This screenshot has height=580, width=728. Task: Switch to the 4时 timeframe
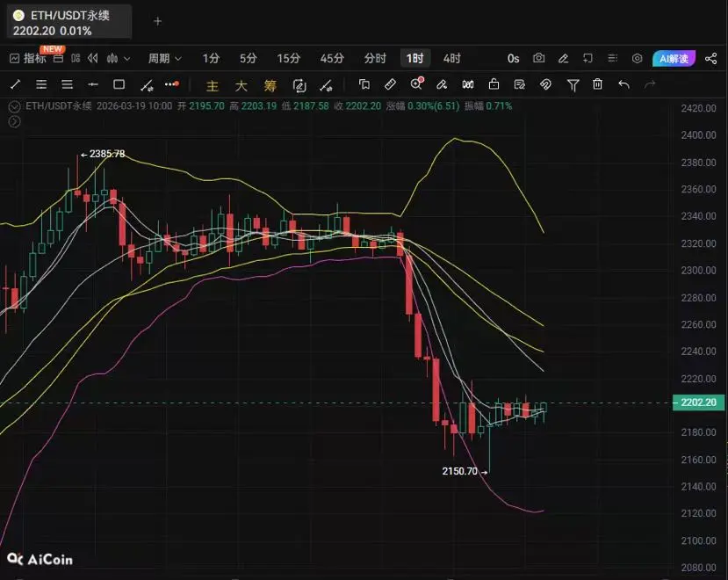point(451,59)
